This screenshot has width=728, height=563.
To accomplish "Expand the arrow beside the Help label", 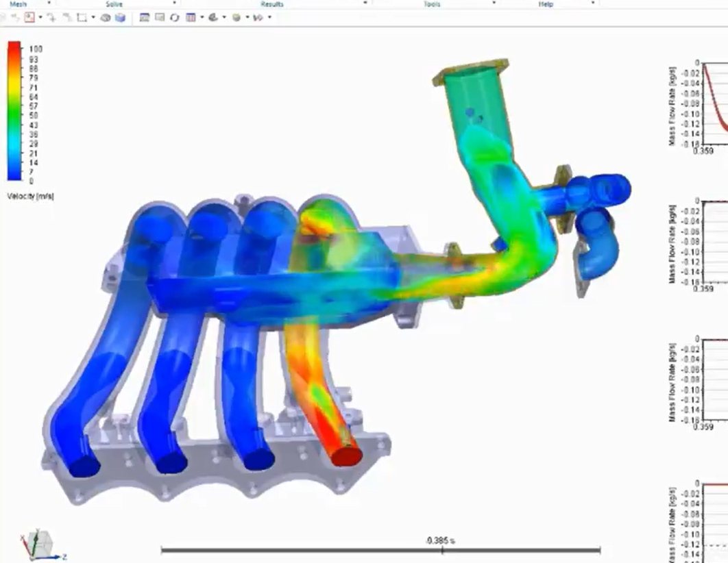I will point(593,3).
